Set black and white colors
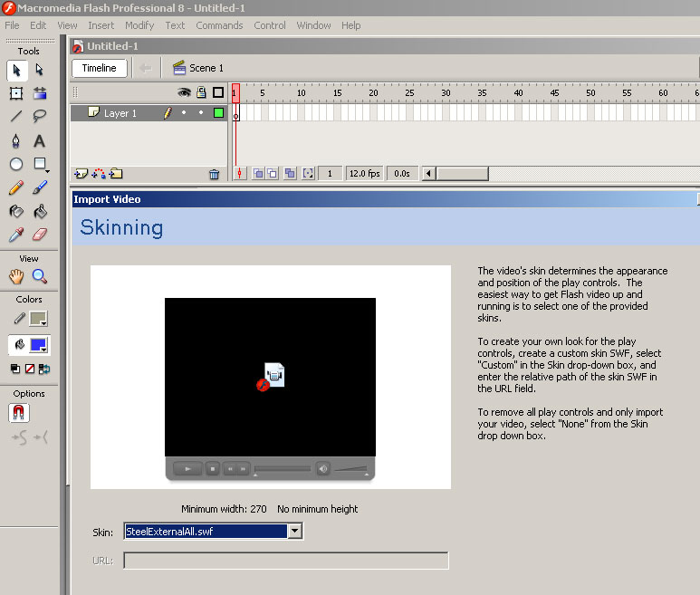This screenshot has height=595, width=700. tap(15, 369)
